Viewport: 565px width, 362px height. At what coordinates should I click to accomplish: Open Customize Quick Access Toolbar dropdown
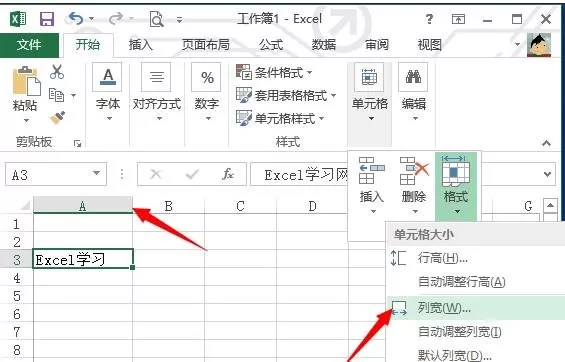179,19
